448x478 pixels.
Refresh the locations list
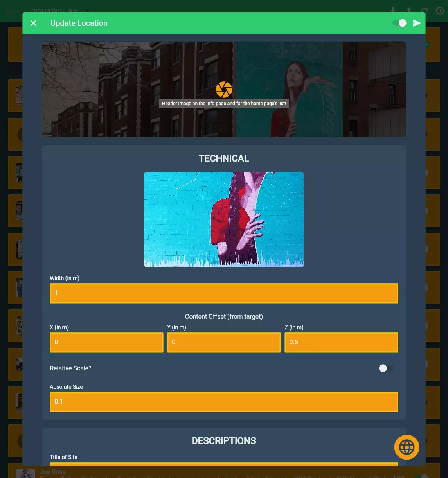(x=425, y=11)
